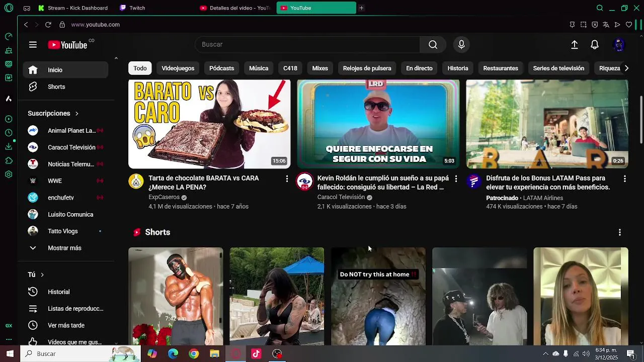Reload the YouTube page
The height and width of the screenshot is (362, 644).
coord(48,25)
